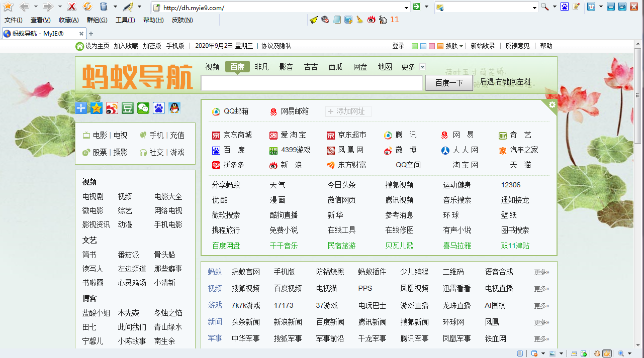Image resolution: width=644 pixels, height=358 pixels.
Task: Expand the Go button dropdown arrow
Action: pos(426,7)
